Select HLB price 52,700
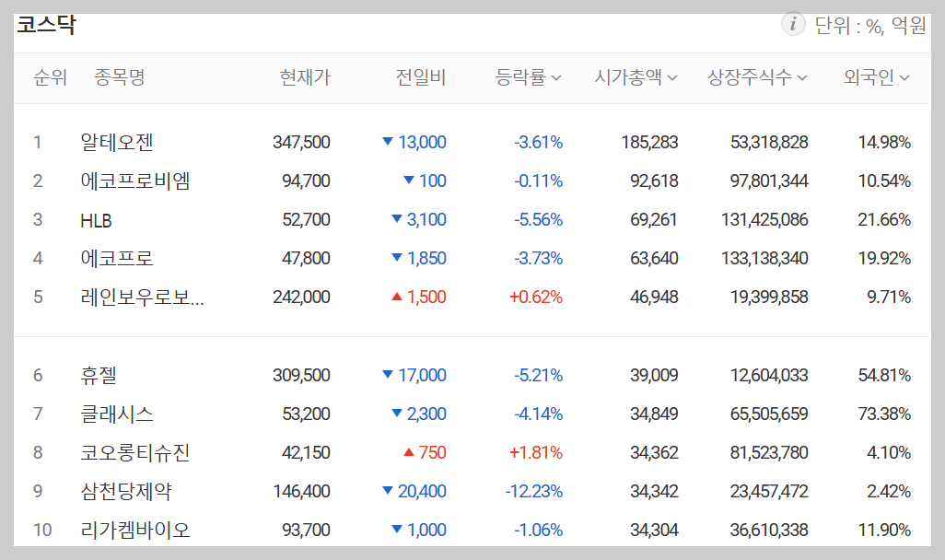945x560 pixels. [306, 219]
